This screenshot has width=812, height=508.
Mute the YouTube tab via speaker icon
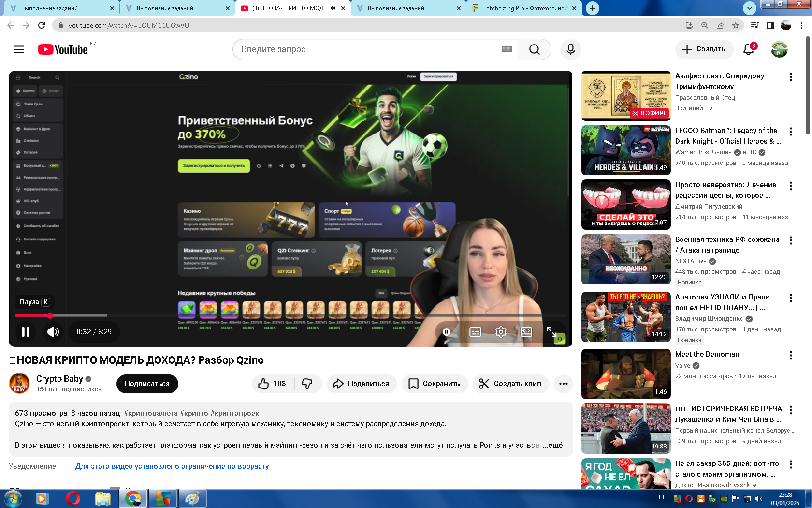(x=333, y=8)
